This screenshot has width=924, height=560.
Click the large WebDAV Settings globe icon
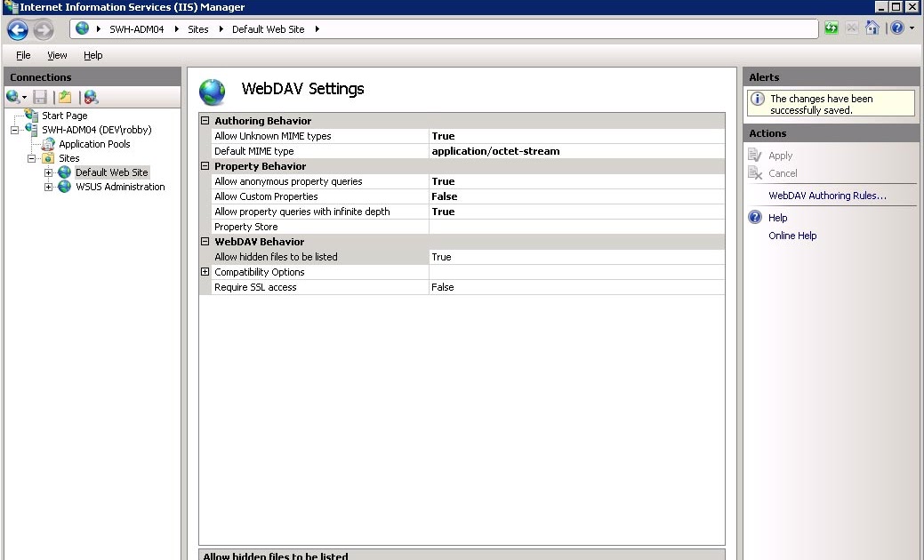(x=213, y=92)
